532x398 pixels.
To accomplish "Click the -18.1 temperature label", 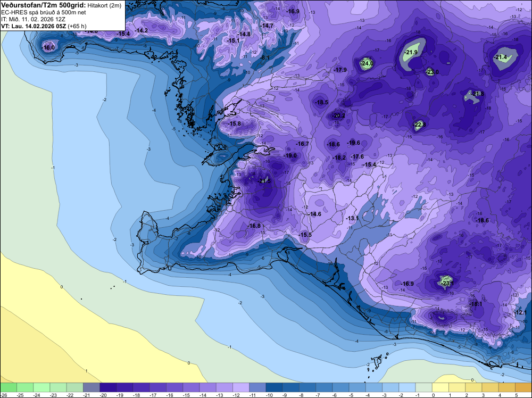I will tap(476, 304).
